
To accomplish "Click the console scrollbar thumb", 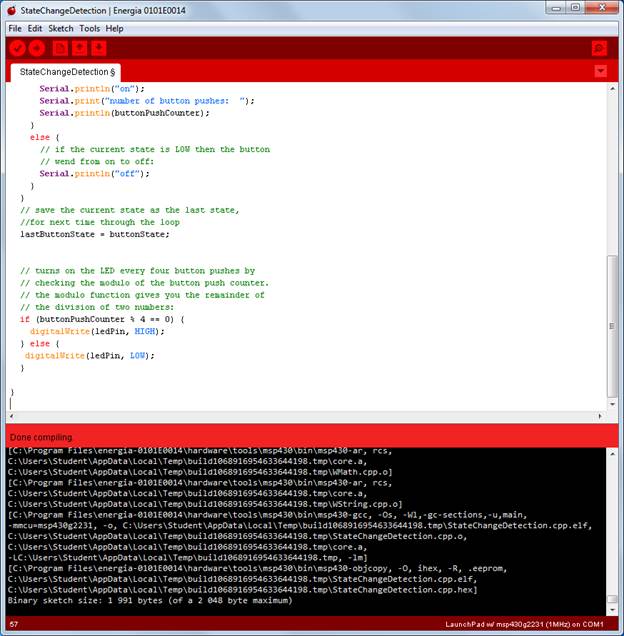I will coord(612,599).
